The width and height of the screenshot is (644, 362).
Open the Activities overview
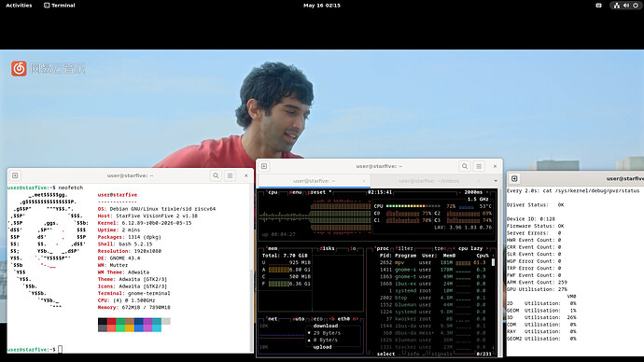pos(19,6)
